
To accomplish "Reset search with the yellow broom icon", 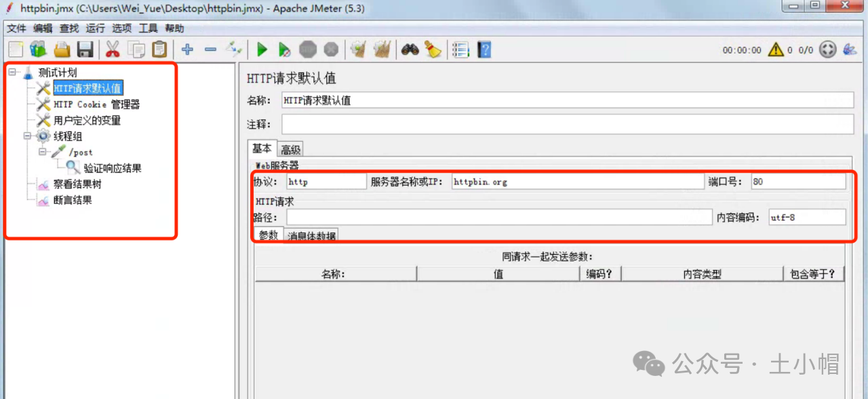I will click(433, 49).
